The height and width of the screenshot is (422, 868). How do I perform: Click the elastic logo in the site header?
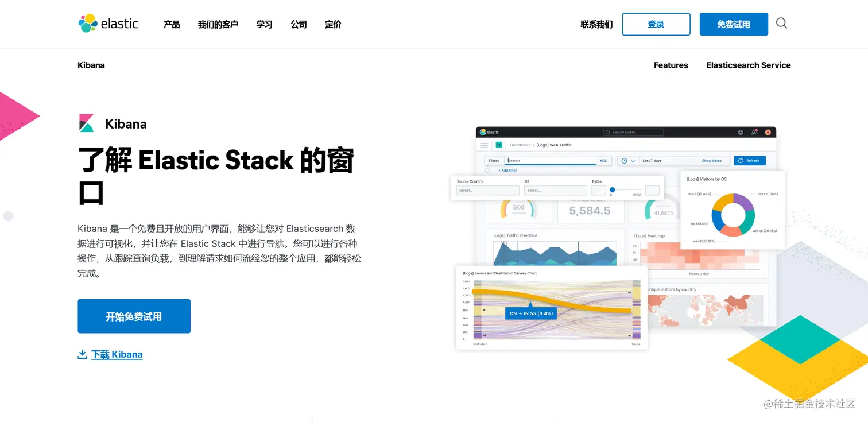pos(108,24)
